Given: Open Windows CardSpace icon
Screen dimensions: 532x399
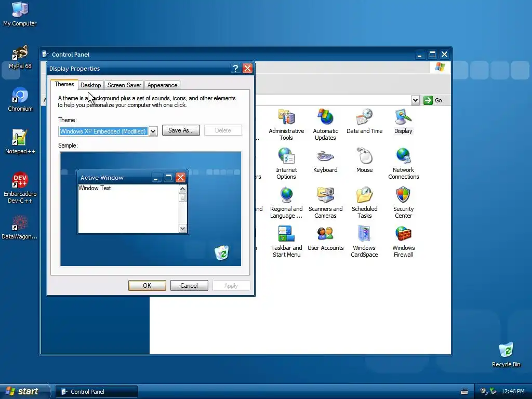Looking at the screenshot, I should [364, 242].
